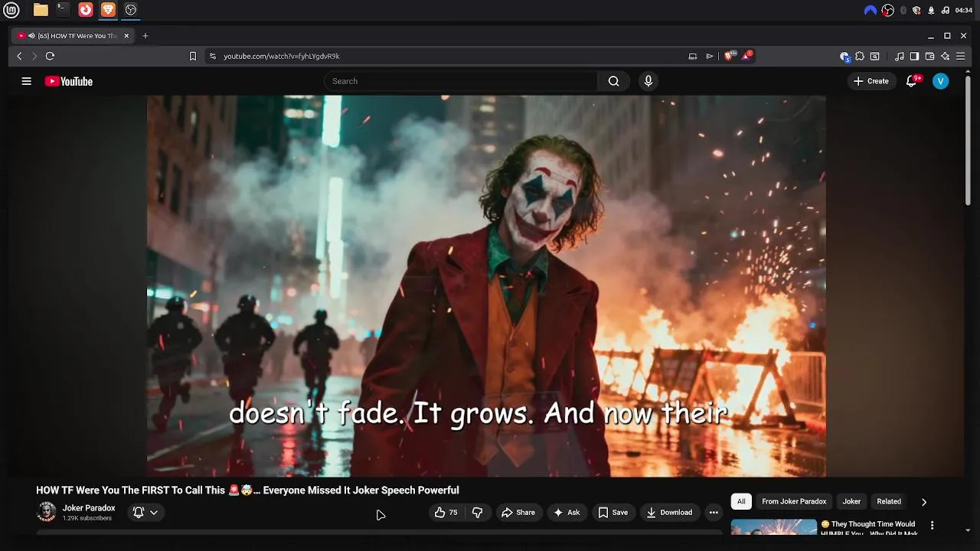Show more filter chips with right arrow

pos(923,502)
